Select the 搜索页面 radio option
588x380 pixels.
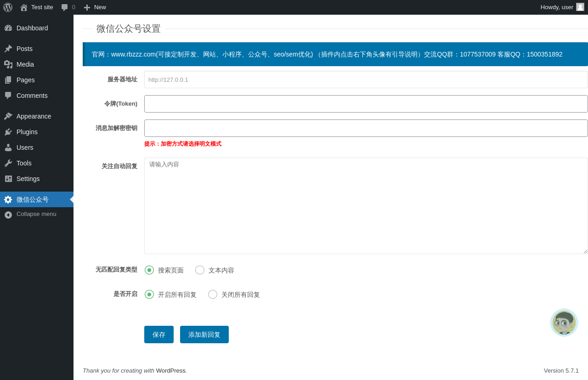coord(149,270)
